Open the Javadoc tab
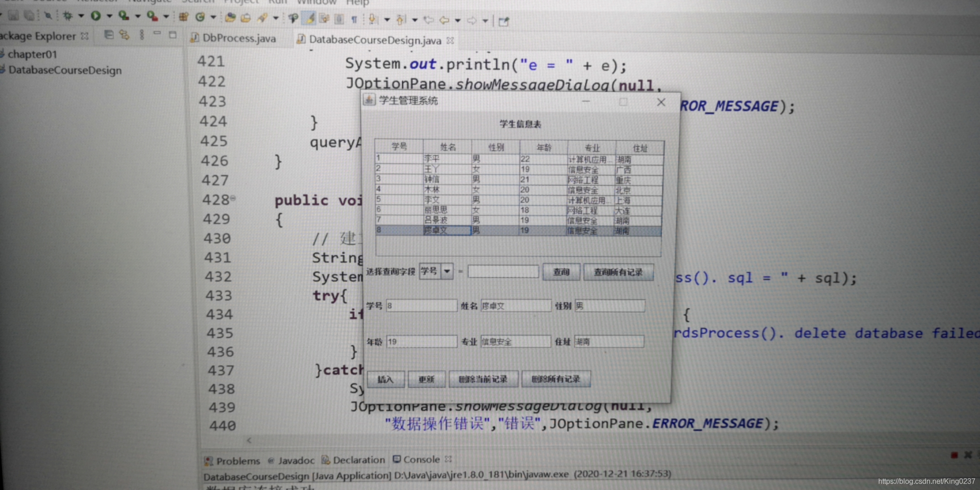This screenshot has height=490, width=980. click(291, 460)
